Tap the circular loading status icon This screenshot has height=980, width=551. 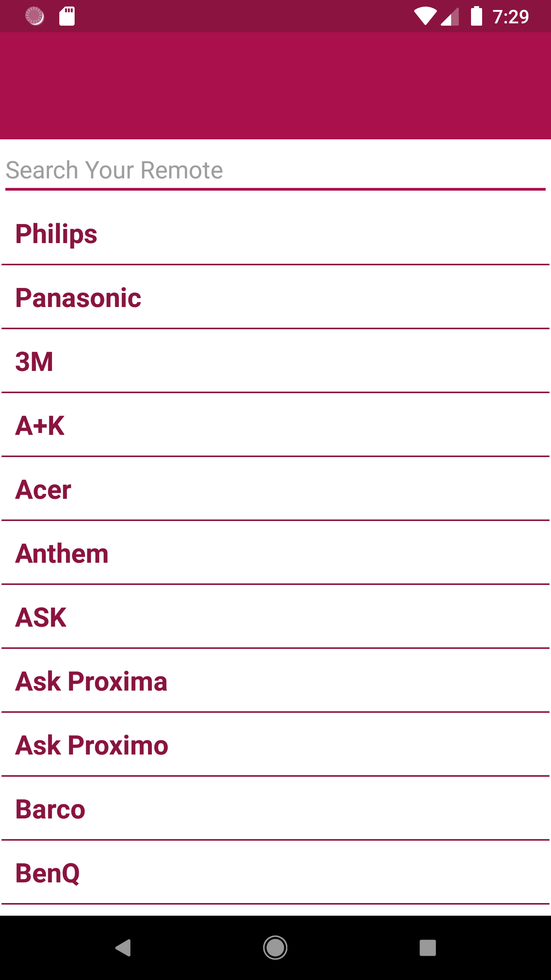[34, 16]
